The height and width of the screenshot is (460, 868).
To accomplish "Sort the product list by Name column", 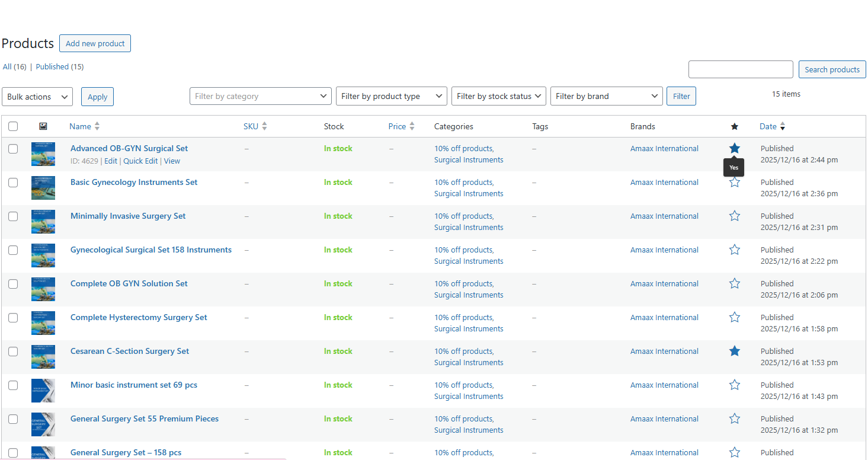I will (x=81, y=126).
